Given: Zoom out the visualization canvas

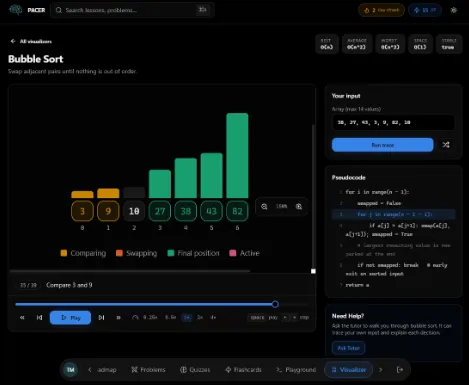Looking at the screenshot, I should [x=264, y=207].
